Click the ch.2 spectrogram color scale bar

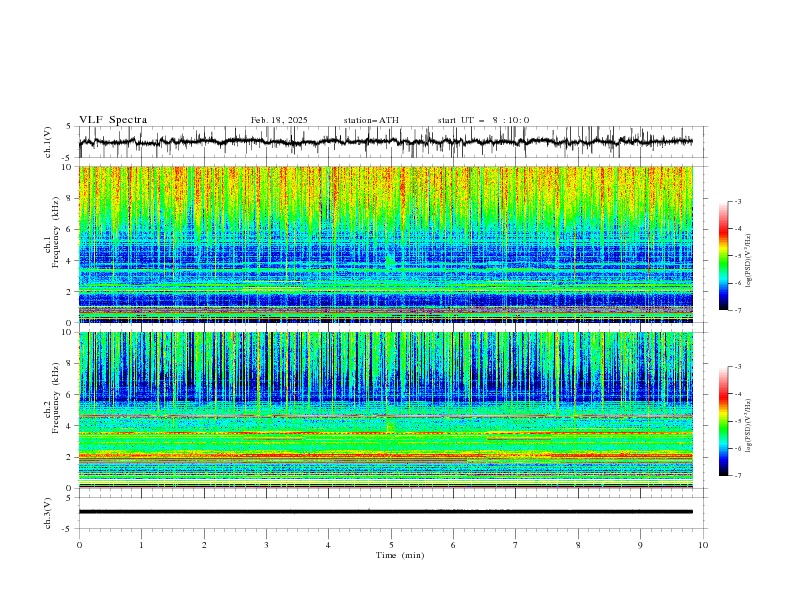tap(723, 421)
